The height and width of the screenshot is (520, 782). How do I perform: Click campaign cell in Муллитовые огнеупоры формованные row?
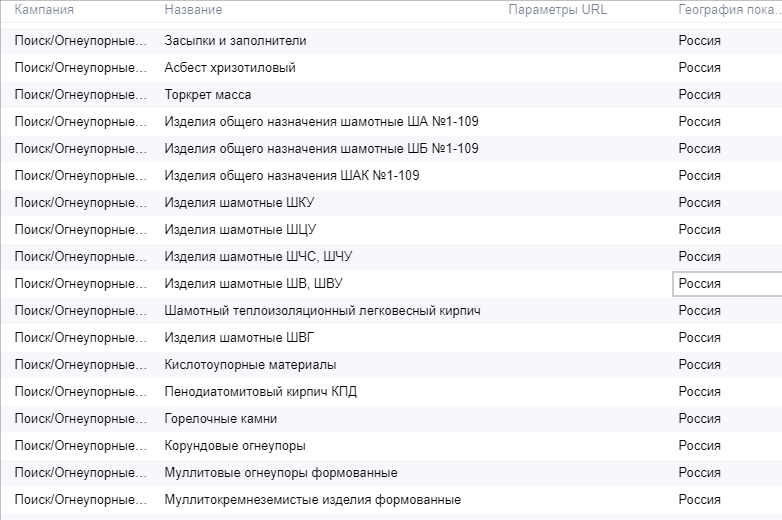pos(81,473)
